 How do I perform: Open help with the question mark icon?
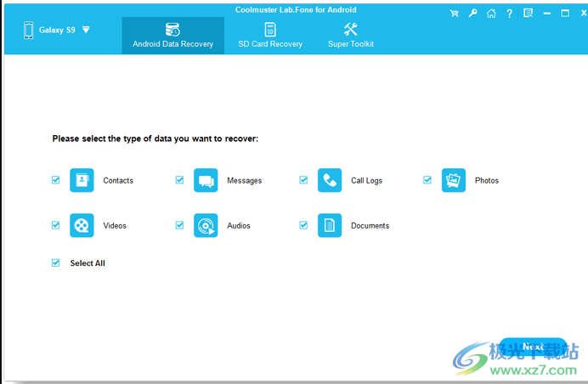tap(509, 14)
